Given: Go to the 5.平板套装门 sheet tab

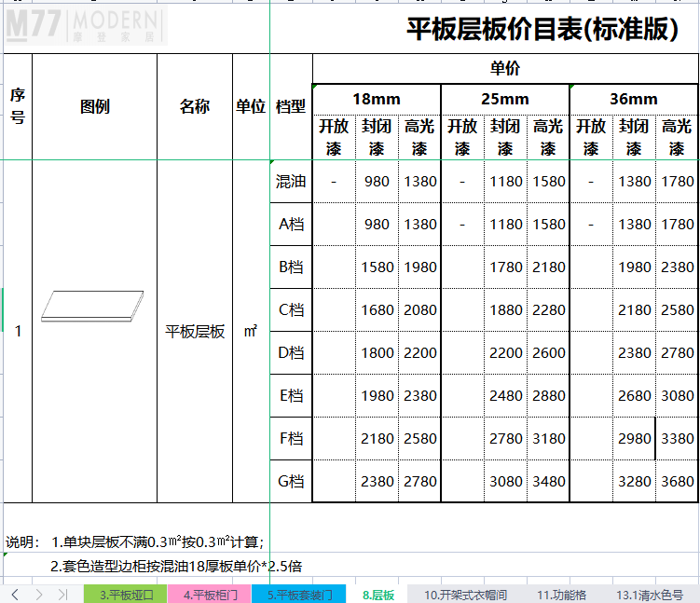Looking at the screenshot, I should click(x=298, y=595).
